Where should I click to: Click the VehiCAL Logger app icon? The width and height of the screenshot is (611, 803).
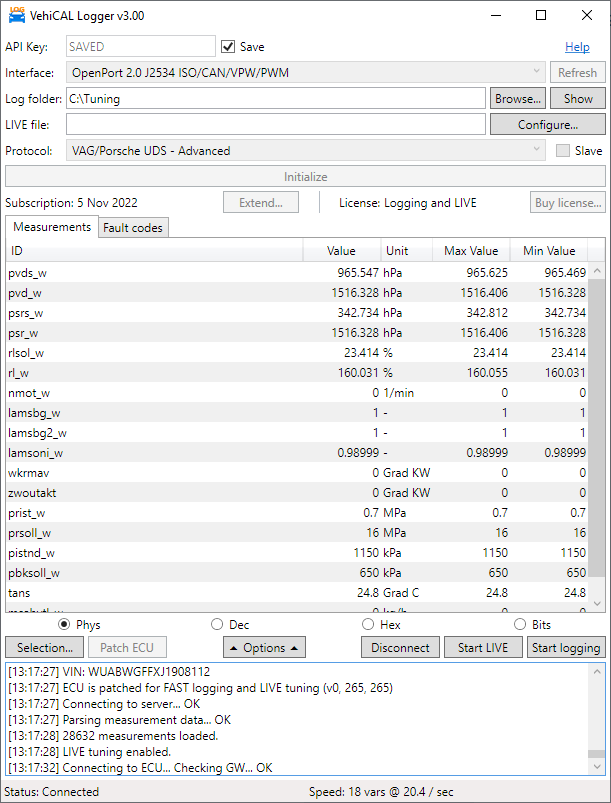pos(17,16)
